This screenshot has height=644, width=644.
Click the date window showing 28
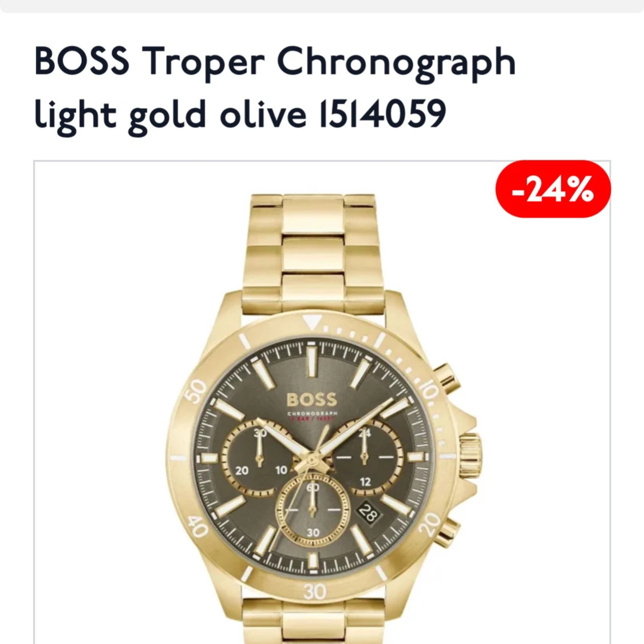click(369, 513)
